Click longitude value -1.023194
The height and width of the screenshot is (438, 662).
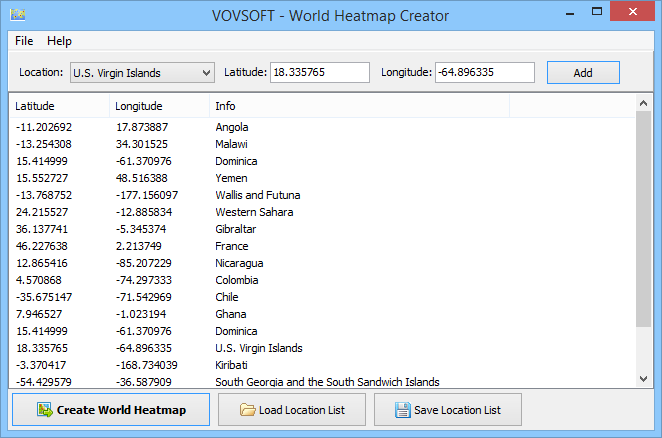tap(141, 314)
